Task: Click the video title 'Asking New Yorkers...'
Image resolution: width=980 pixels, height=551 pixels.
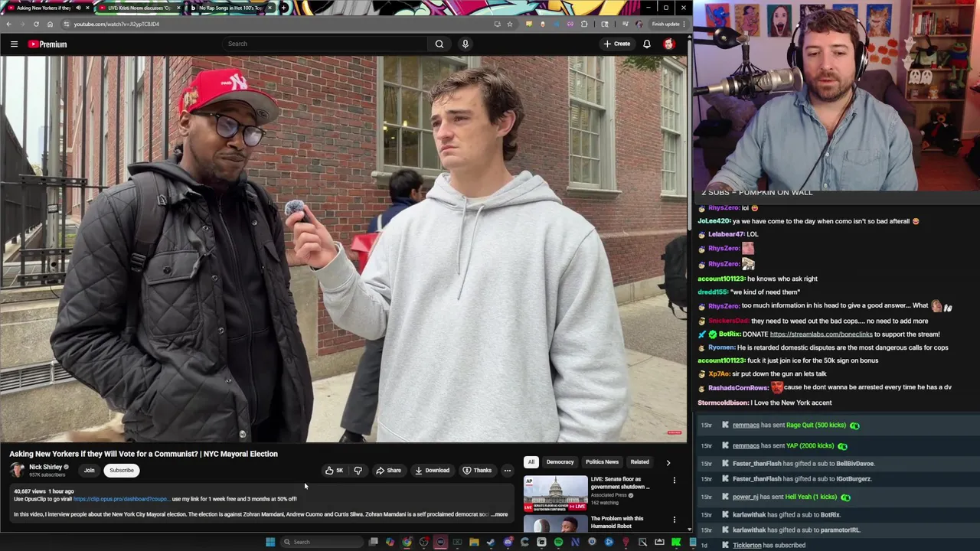Action: 143,454
